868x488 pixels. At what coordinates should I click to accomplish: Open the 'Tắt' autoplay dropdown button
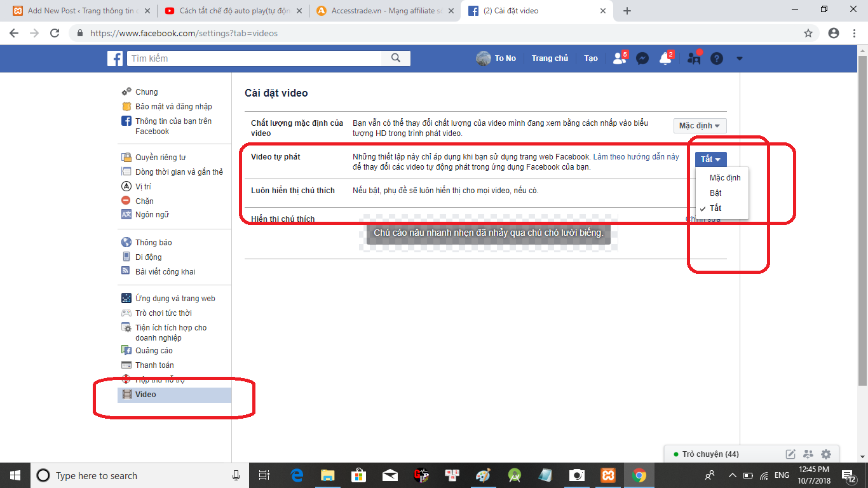click(x=710, y=159)
